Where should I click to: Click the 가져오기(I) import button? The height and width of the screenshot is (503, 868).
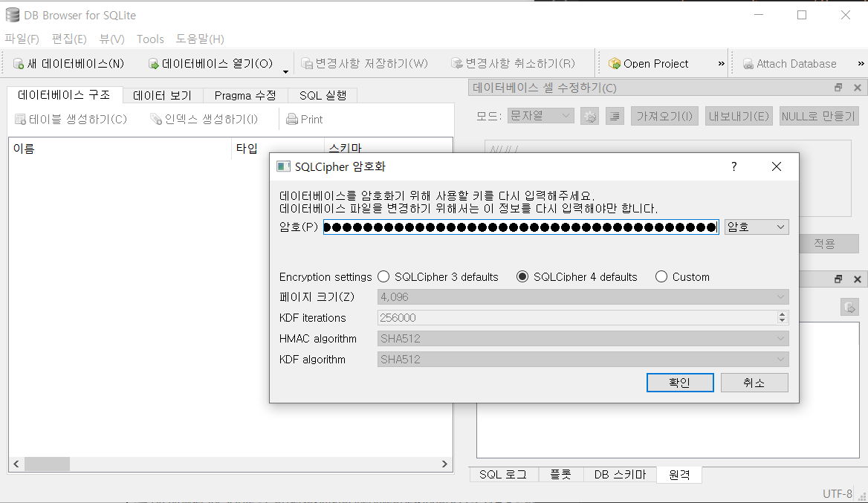pyautogui.click(x=664, y=116)
